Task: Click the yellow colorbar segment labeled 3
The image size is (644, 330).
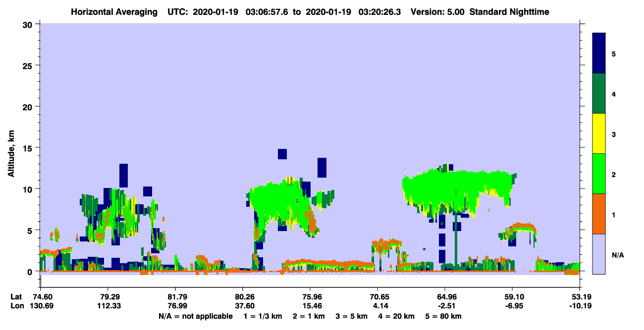Action: coord(599,134)
